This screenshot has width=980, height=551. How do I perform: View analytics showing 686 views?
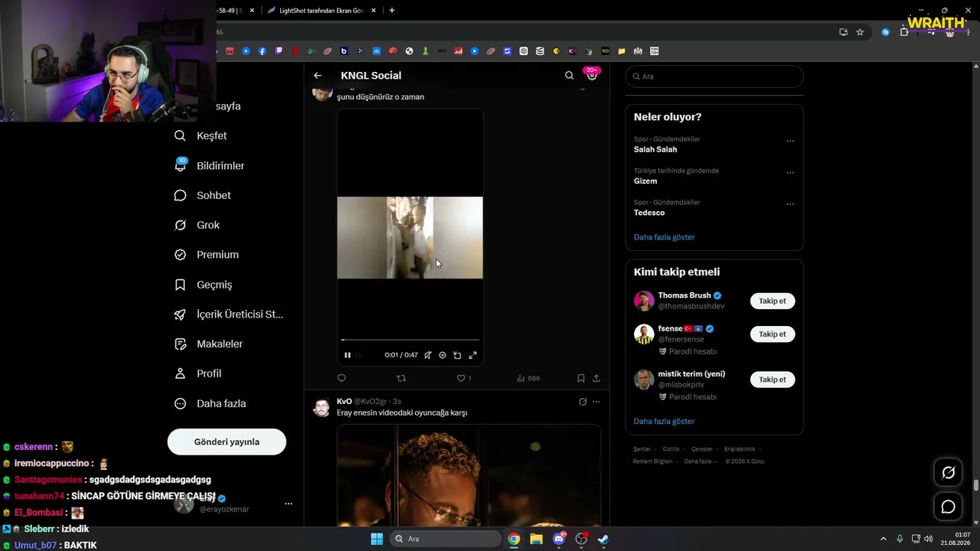pyautogui.click(x=528, y=378)
